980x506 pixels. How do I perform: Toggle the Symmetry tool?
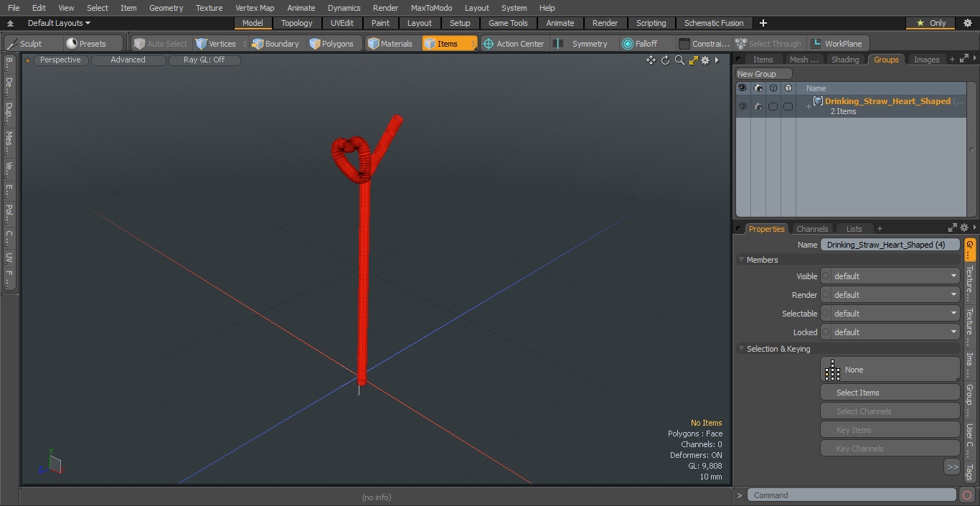click(583, 44)
